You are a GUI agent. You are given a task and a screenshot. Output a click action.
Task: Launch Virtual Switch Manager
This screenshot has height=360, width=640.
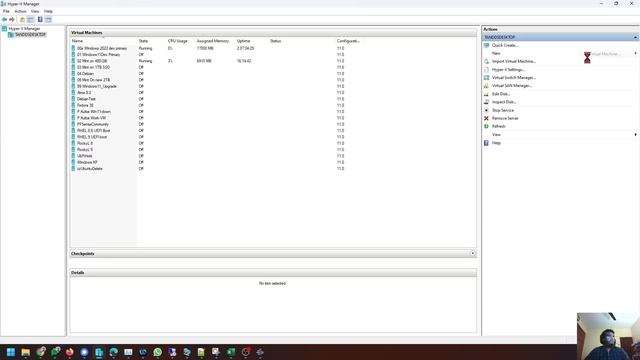[513, 78]
